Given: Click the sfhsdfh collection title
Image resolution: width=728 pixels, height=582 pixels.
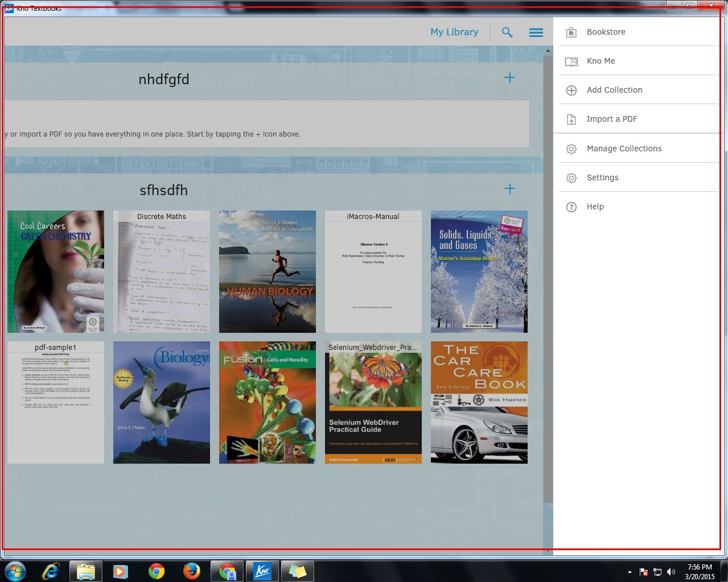Looking at the screenshot, I should [x=164, y=190].
